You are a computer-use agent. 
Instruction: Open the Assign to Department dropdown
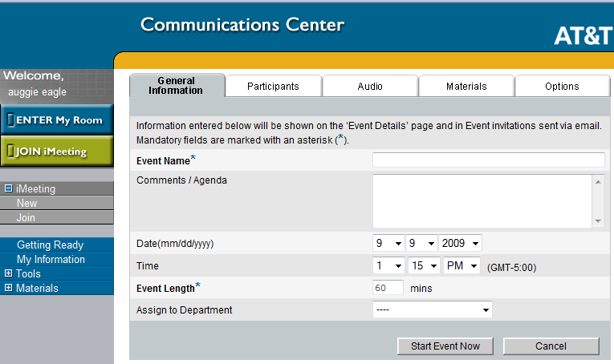click(x=433, y=309)
